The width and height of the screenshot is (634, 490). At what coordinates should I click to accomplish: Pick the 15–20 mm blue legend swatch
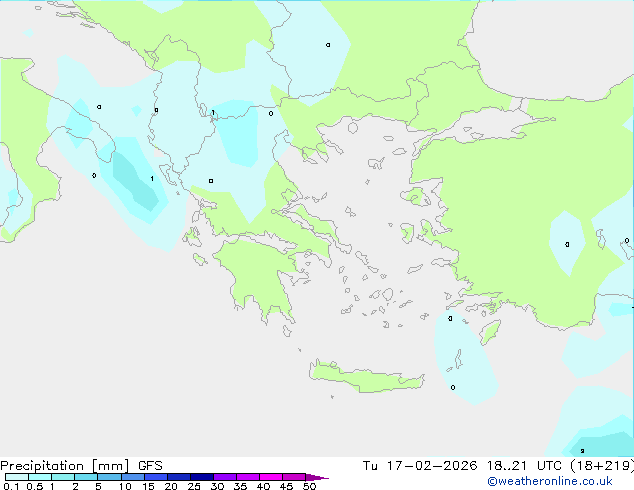pos(155,477)
